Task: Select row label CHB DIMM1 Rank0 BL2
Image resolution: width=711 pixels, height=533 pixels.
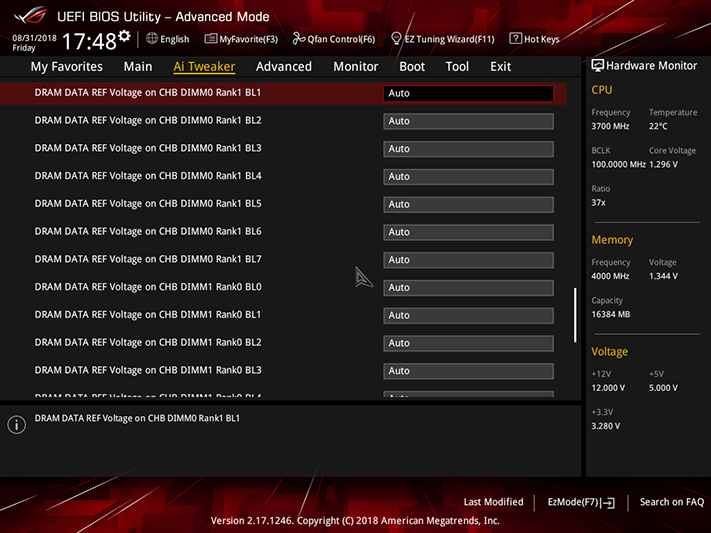Action: coord(148,342)
